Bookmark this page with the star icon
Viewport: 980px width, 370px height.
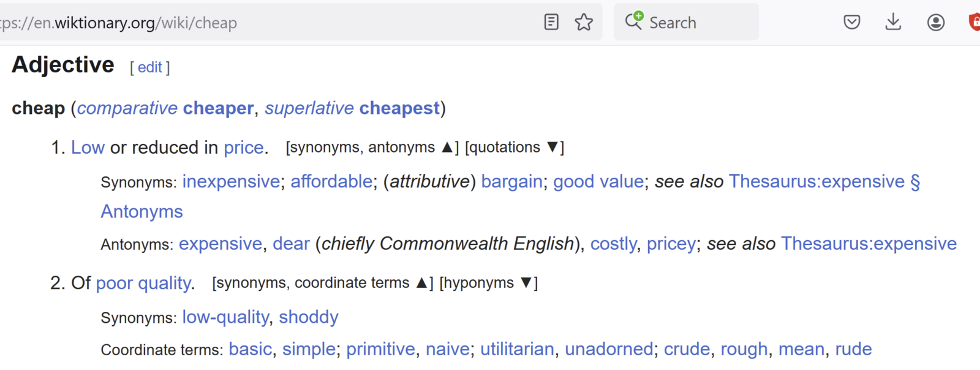tap(584, 23)
